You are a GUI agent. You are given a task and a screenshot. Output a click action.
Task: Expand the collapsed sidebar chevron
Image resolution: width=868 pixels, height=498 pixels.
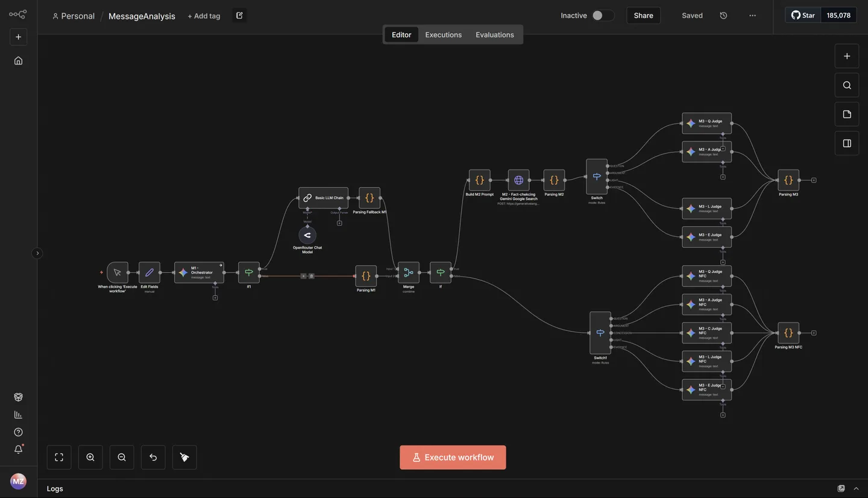coord(37,253)
